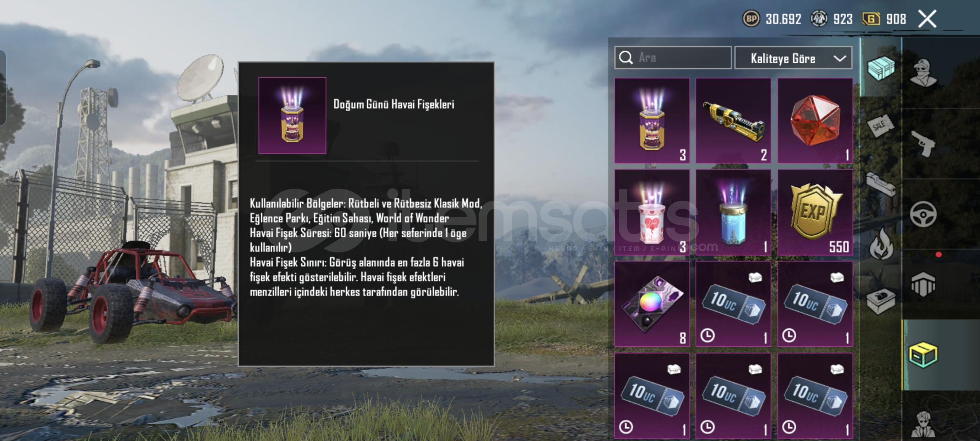Open the yellow box inventory sidebar icon

pyautogui.click(x=923, y=355)
